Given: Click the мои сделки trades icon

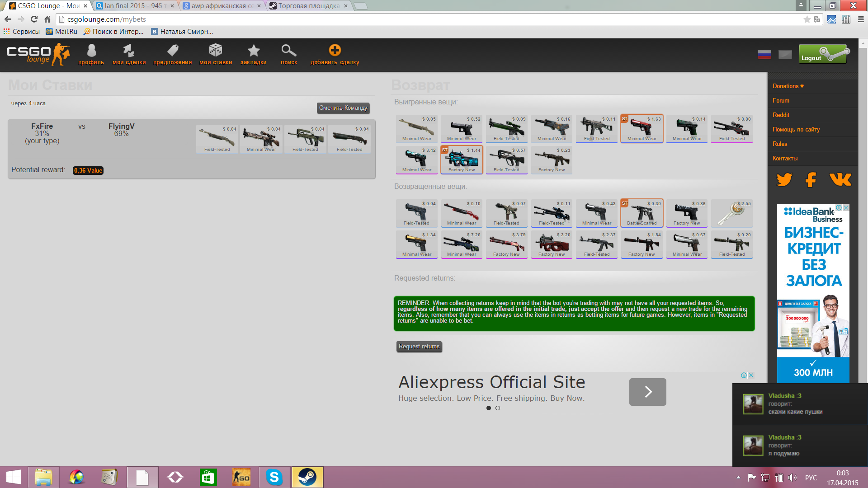Looking at the screenshot, I should tap(129, 51).
